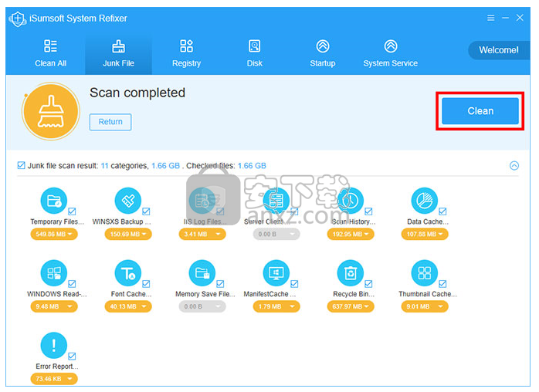Open the hamburger menu icon in title bar
This screenshot has height=392, width=539.
490,18
